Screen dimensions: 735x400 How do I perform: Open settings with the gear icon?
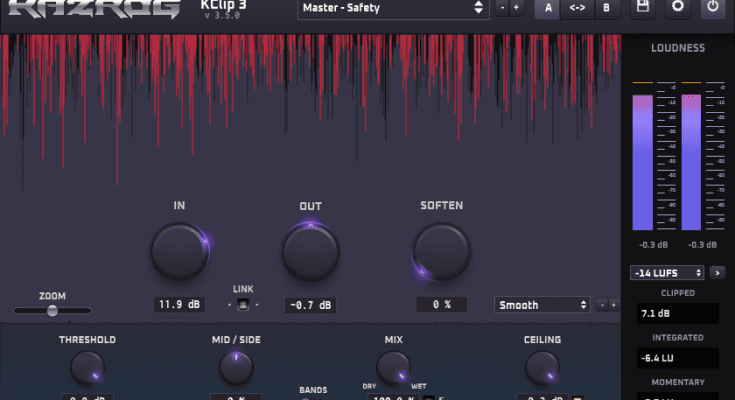(x=678, y=7)
